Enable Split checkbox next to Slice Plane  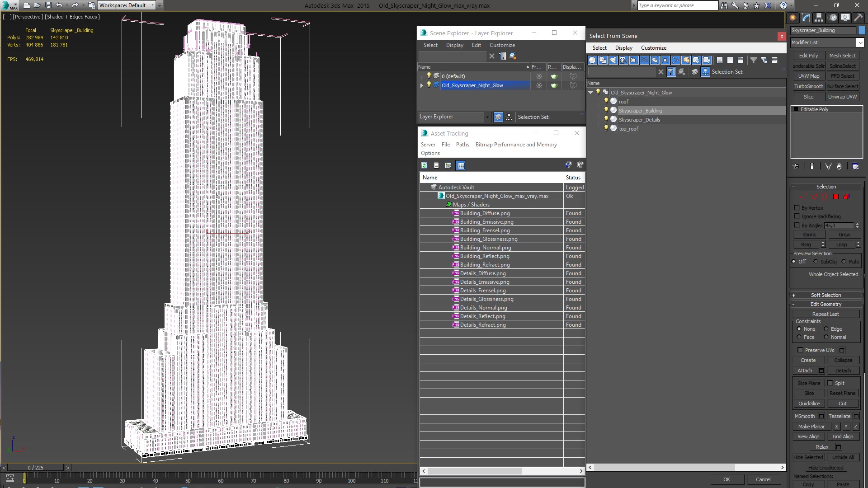[830, 383]
